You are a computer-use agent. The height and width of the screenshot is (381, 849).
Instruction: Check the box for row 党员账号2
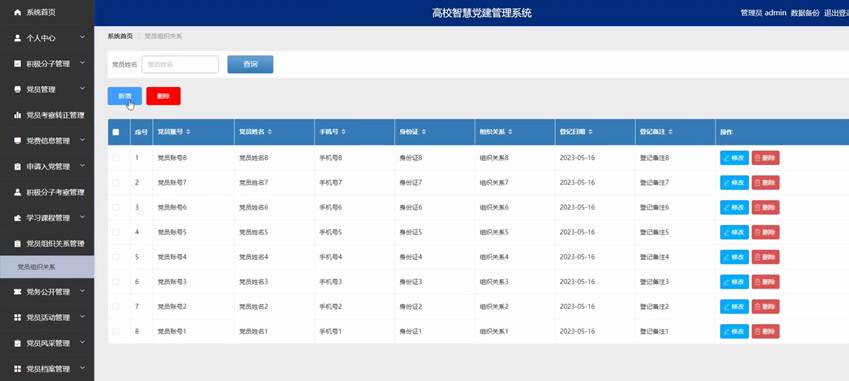click(x=116, y=306)
